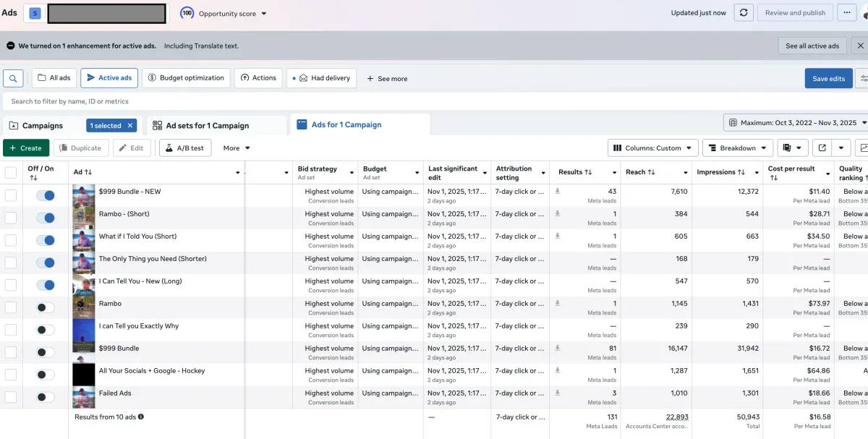The width and height of the screenshot is (868, 439).
Task: Expand the Columns: Custom dropdown
Action: tap(652, 148)
